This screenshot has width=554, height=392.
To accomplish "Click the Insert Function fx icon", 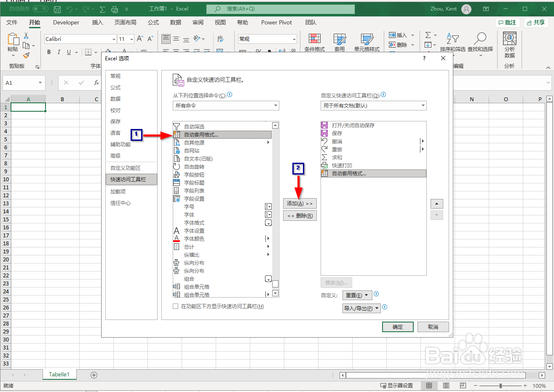I will pyautogui.click(x=96, y=83).
